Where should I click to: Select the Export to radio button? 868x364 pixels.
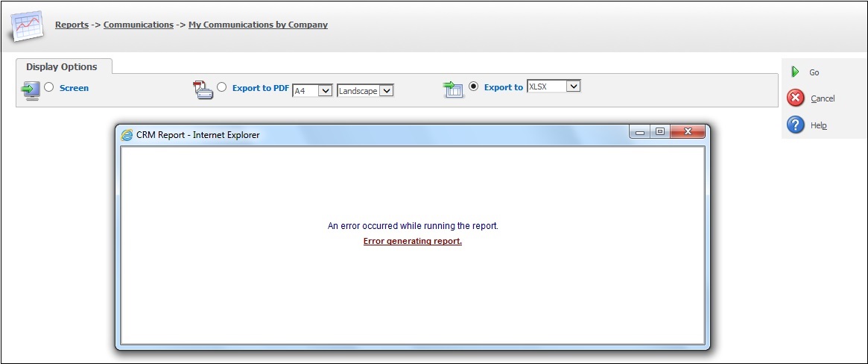(x=473, y=87)
